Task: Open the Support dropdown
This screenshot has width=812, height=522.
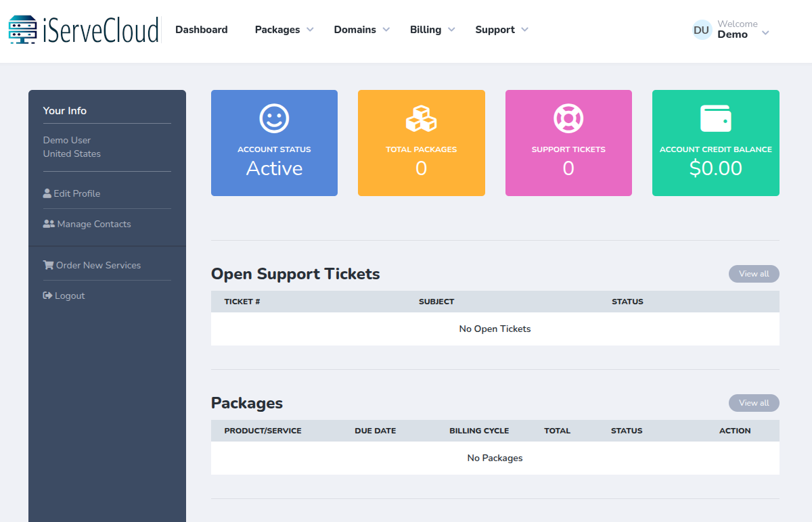Action: pos(501,29)
